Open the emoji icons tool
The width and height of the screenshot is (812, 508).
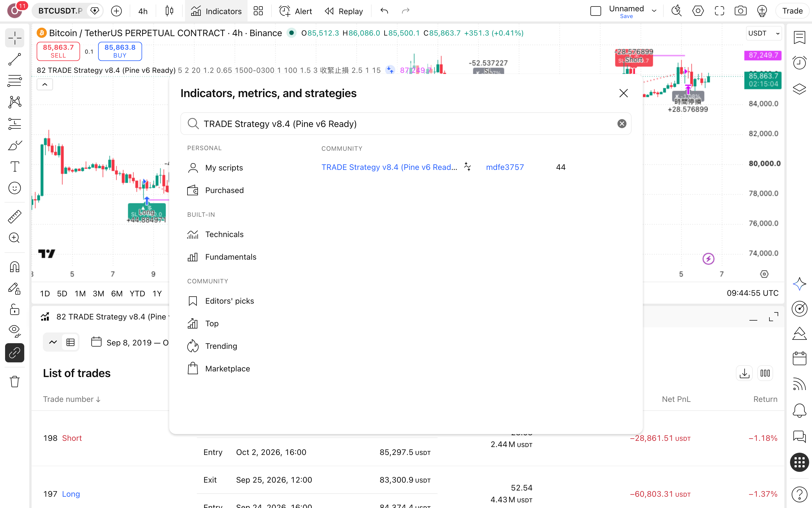pyautogui.click(x=14, y=188)
